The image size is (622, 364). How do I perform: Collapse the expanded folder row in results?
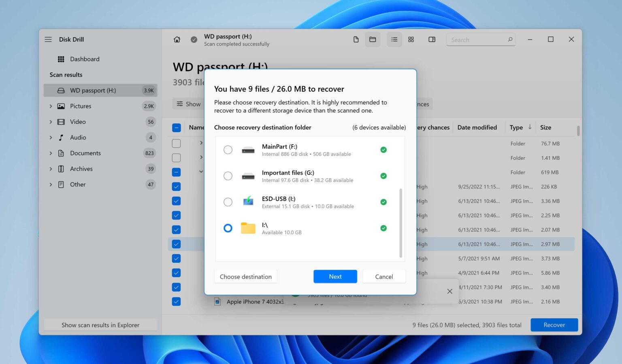point(201,171)
